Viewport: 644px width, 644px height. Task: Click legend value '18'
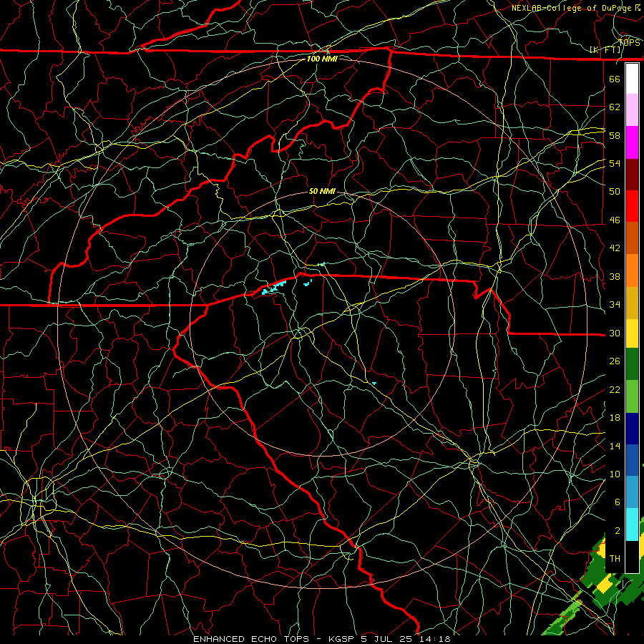615,418
